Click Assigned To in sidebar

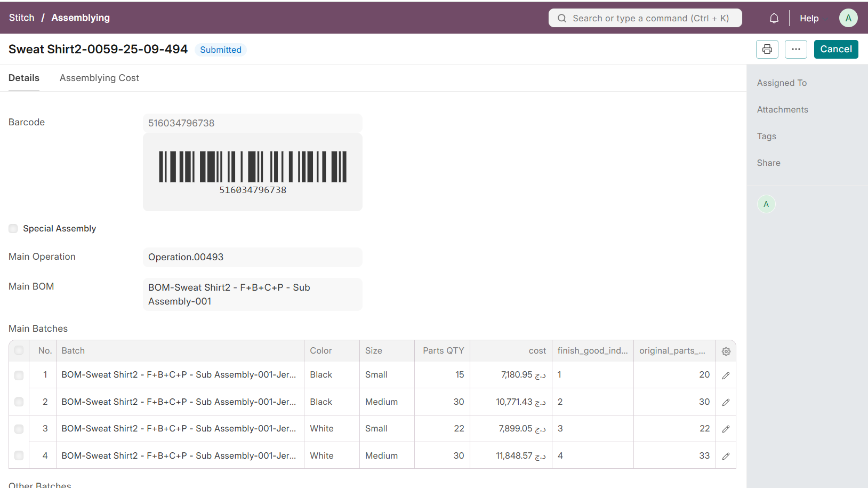tap(782, 83)
